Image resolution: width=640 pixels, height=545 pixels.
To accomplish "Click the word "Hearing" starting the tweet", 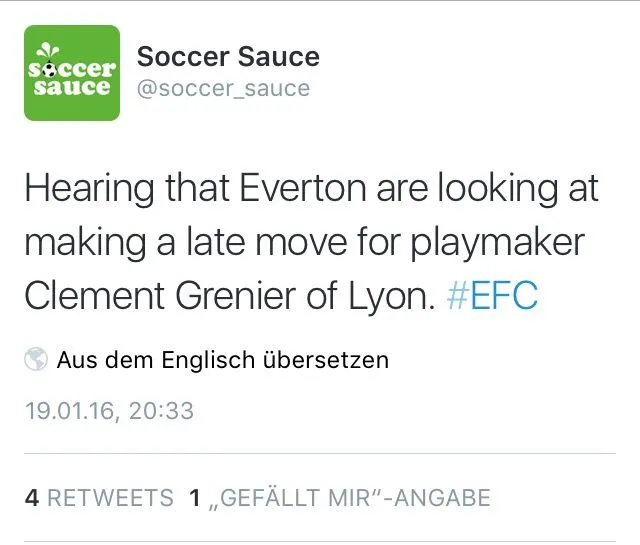I will click(x=91, y=188).
